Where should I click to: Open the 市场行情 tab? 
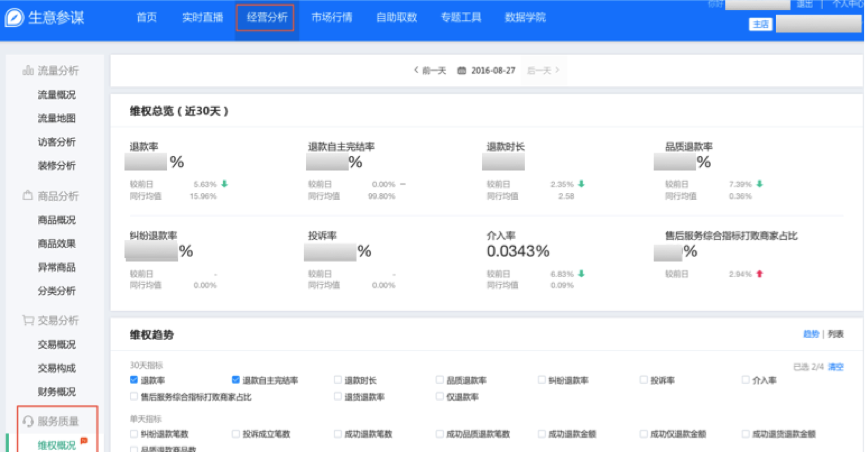pos(332,18)
